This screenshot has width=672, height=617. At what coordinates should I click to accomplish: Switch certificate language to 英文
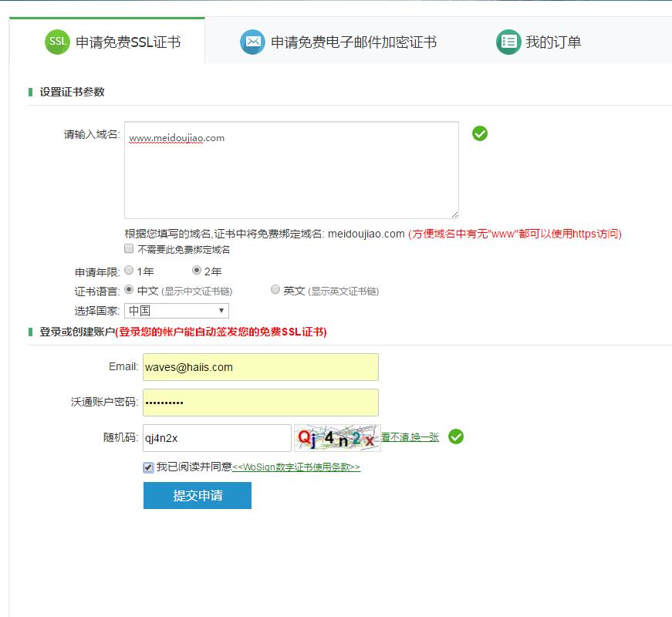275,289
